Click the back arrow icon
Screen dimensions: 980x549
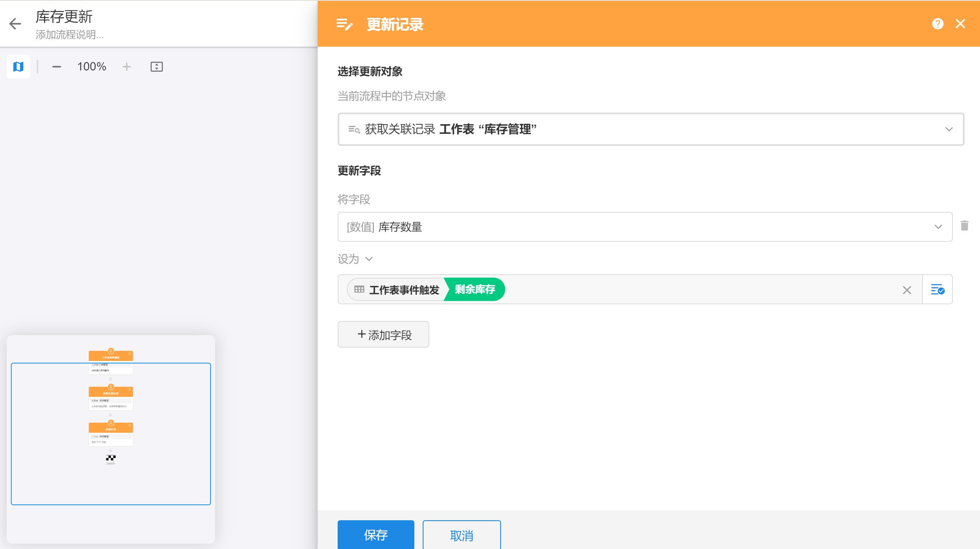click(15, 24)
